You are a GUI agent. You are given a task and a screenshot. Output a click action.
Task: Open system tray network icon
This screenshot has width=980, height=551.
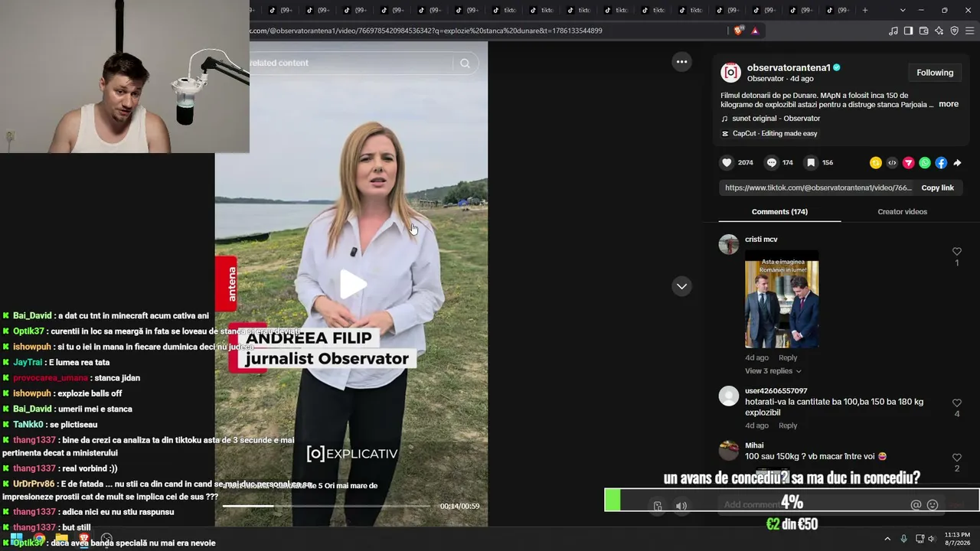click(x=920, y=539)
